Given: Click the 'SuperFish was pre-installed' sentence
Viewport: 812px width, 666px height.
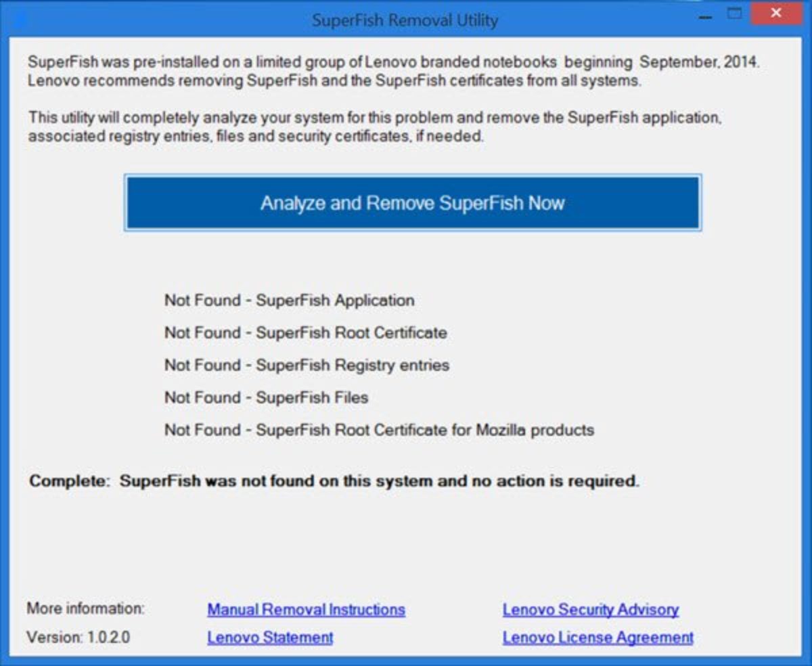Looking at the screenshot, I should click(x=393, y=62).
